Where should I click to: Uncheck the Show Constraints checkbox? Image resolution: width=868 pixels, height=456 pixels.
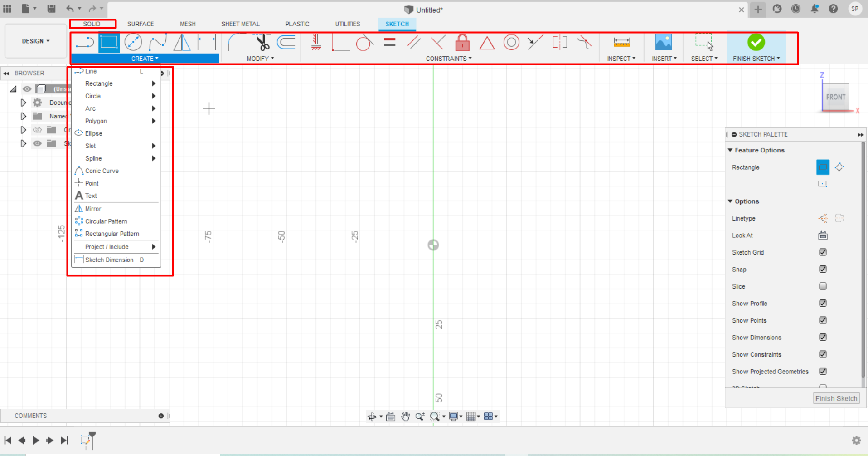[823, 354]
